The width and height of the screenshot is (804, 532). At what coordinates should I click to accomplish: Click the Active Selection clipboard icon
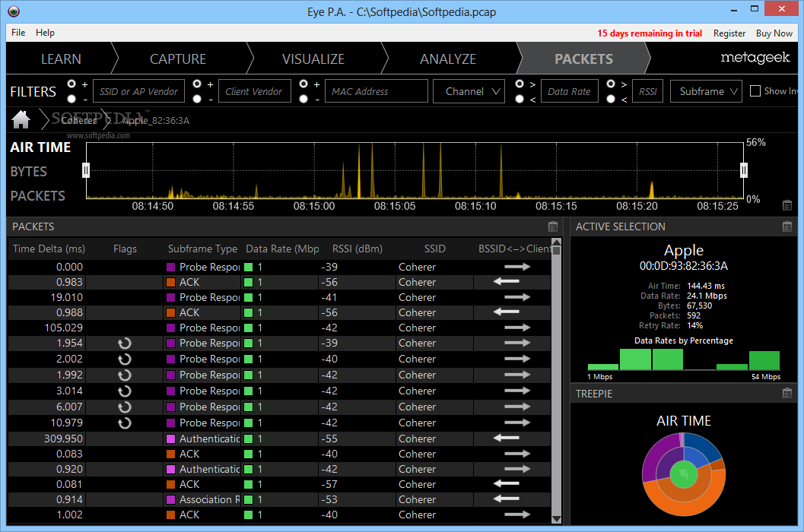(787, 226)
